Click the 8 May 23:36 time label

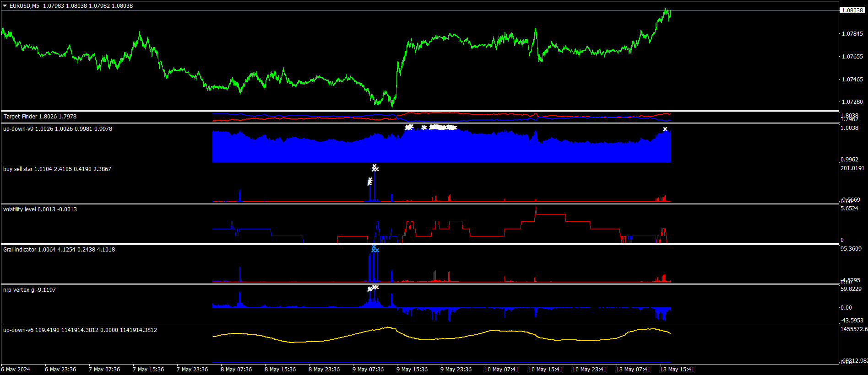tap(324, 370)
